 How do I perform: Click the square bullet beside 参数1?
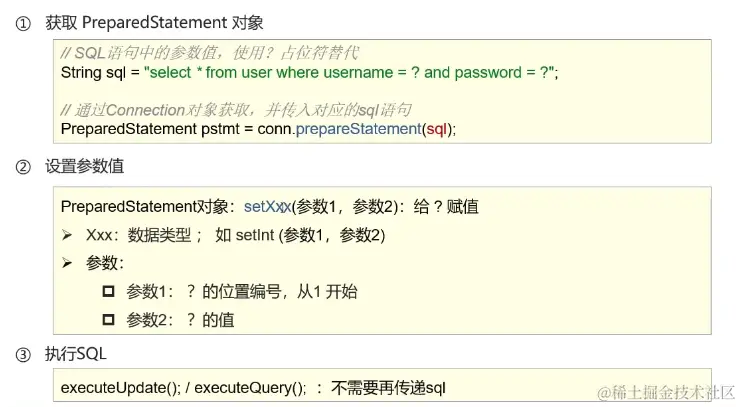(x=109, y=291)
